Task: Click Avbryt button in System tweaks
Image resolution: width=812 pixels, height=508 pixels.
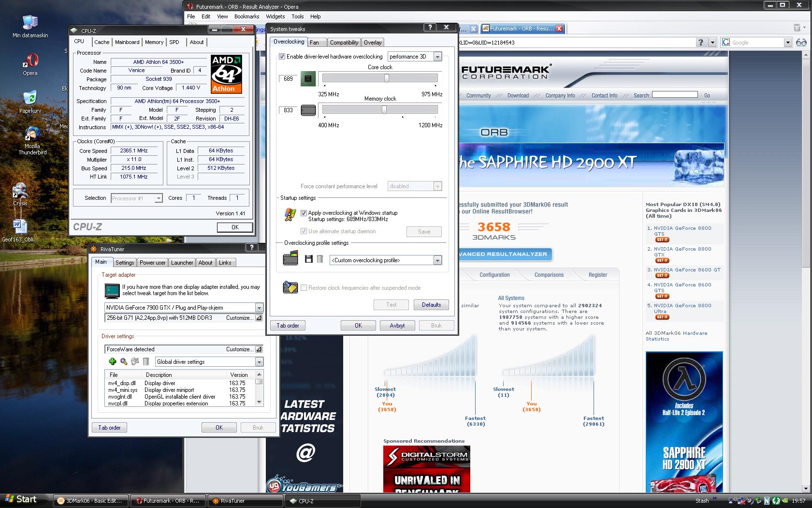Action: [397, 326]
